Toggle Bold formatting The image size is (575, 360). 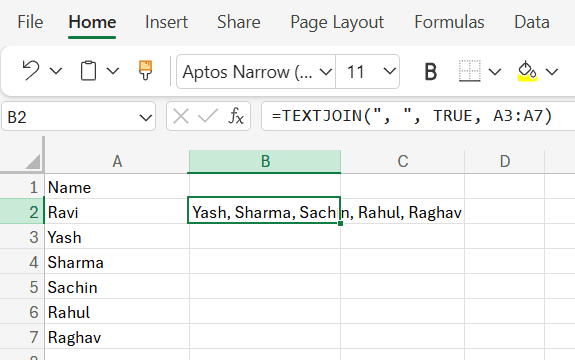coord(431,71)
